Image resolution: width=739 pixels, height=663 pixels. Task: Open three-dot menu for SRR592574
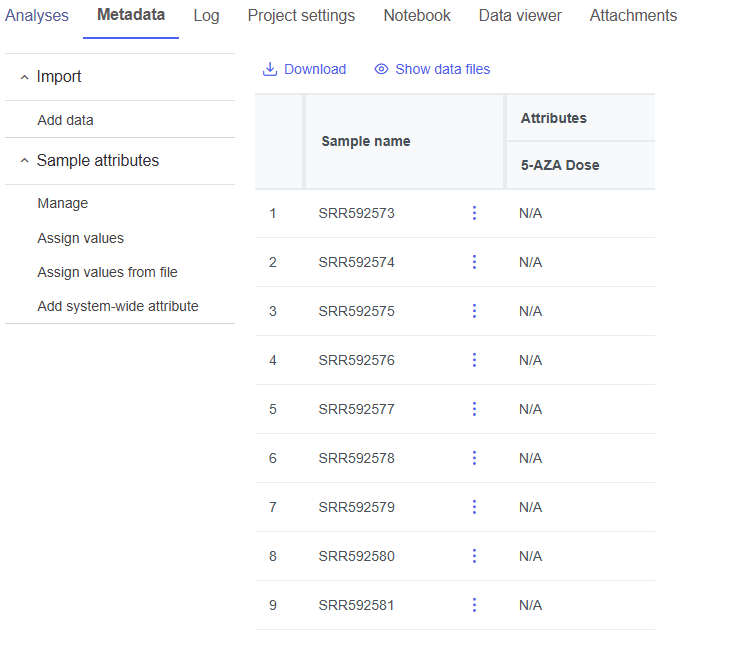coord(474,262)
